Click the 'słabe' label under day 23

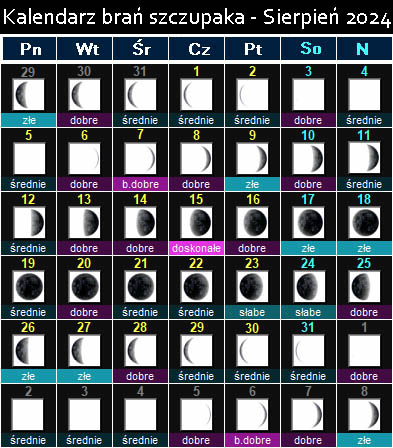tap(252, 312)
